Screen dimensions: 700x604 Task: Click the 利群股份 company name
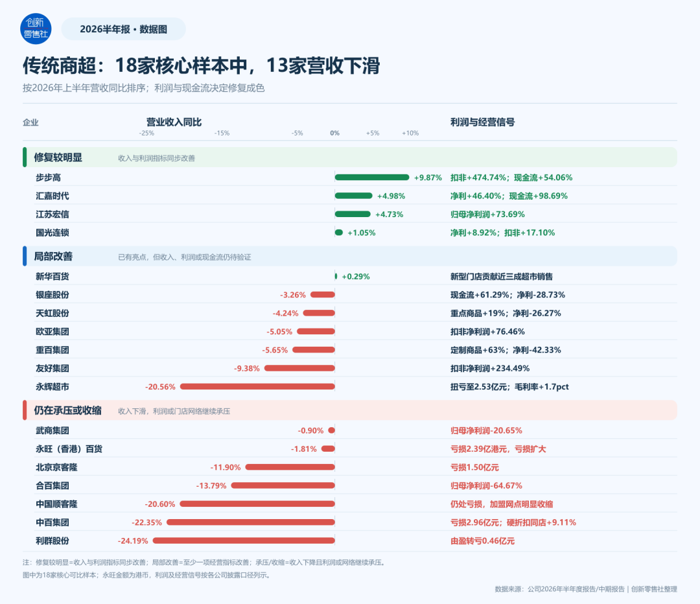52,540
